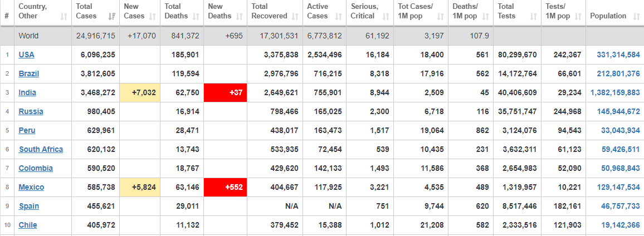Image resolution: width=644 pixels, height=236 pixels.
Task: Open USA population link 331,314,584
Action: click(x=617, y=55)
